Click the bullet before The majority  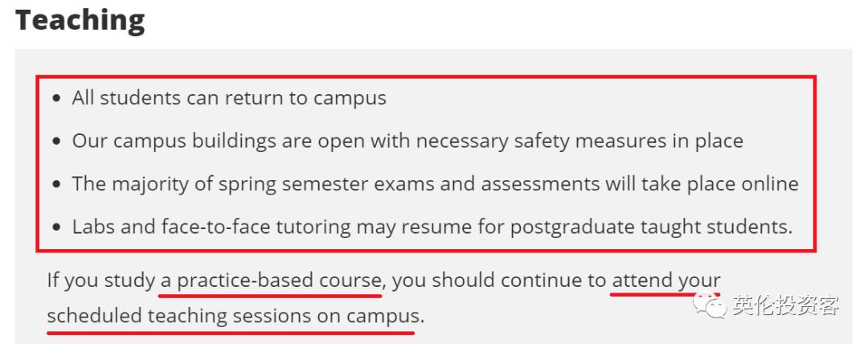coord(56,185)
